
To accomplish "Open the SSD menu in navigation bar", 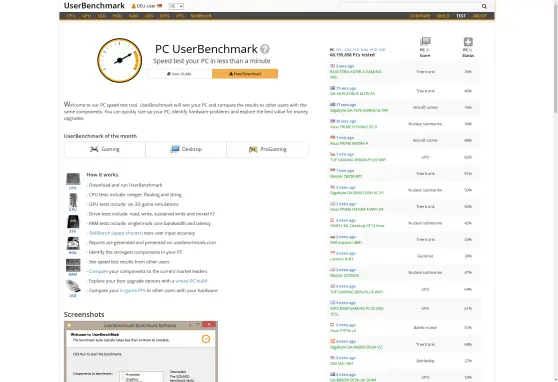I will point(102,16).
